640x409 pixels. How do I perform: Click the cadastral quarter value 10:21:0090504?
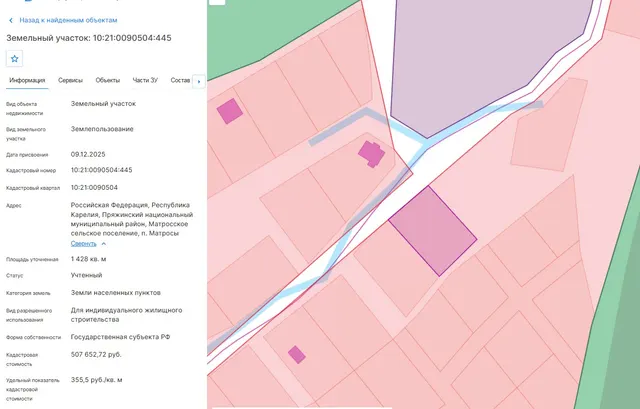94,188
